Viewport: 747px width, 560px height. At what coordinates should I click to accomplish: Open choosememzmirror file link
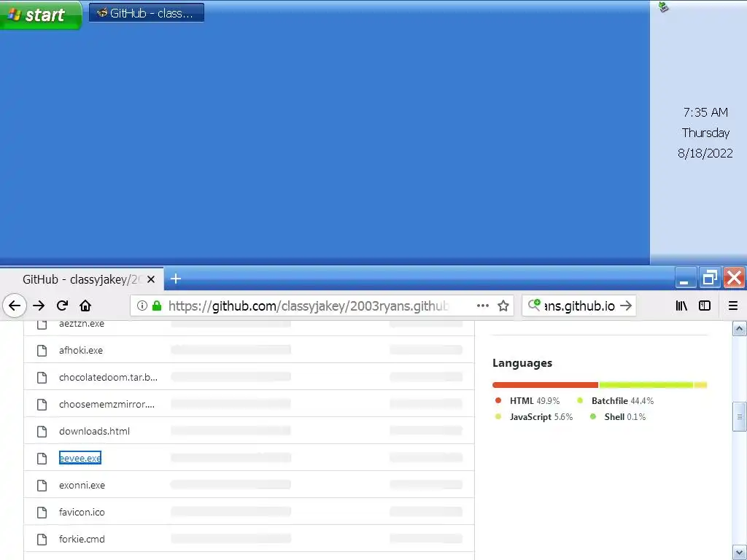coord(107,404)
